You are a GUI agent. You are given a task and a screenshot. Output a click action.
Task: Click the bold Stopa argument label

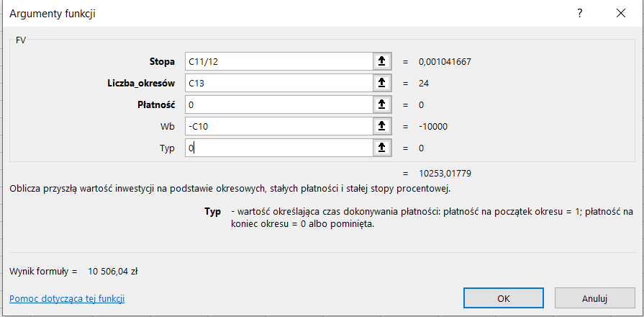point(162,62)
